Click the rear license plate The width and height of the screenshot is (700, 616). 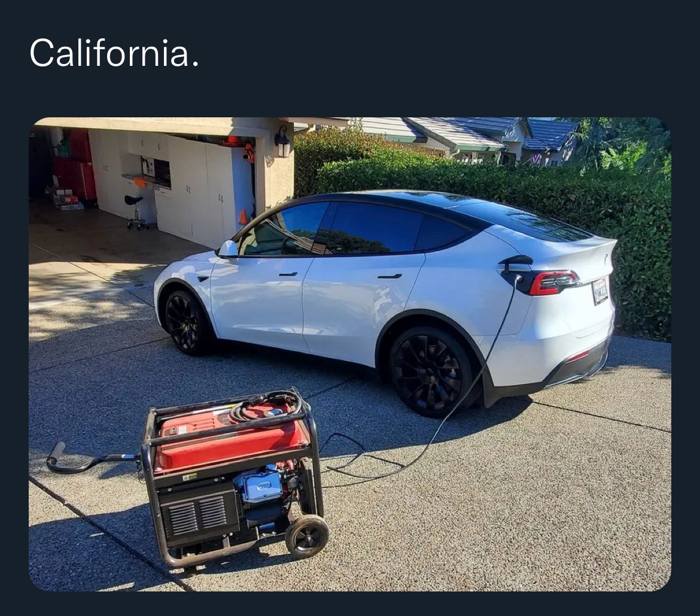coord(600,290)
